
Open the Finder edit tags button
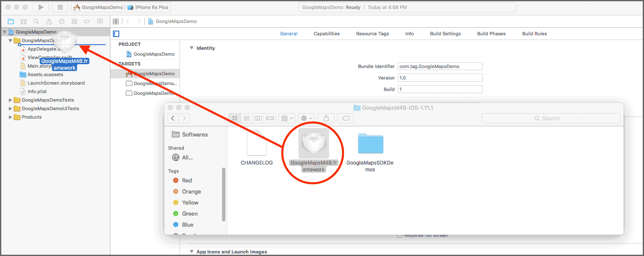point(346,118)
